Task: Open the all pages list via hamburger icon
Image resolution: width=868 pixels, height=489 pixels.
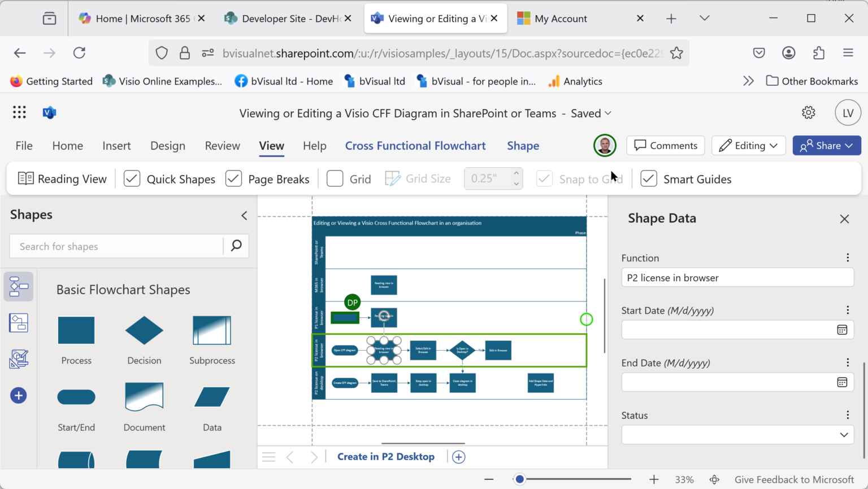Action: coord(268,456)
